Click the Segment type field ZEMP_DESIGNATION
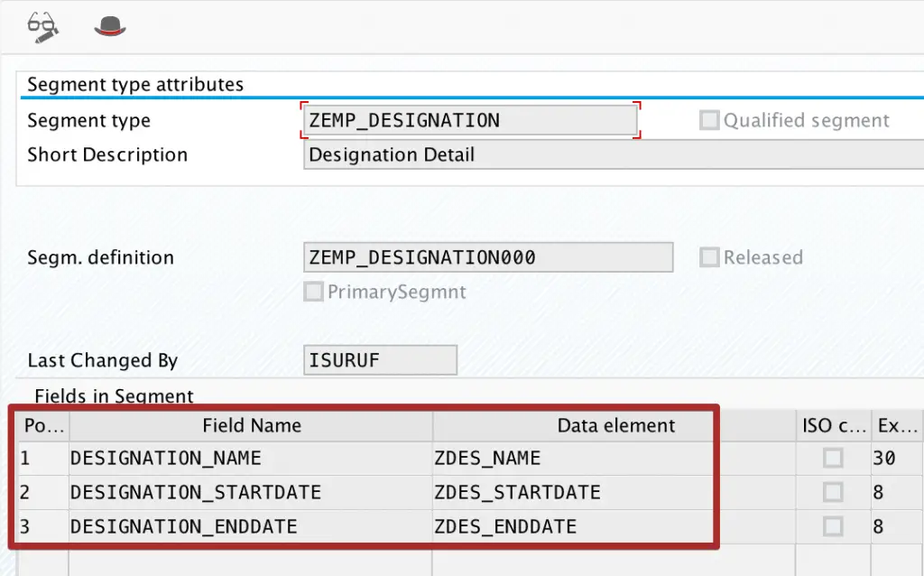 (x=470, y=120)
